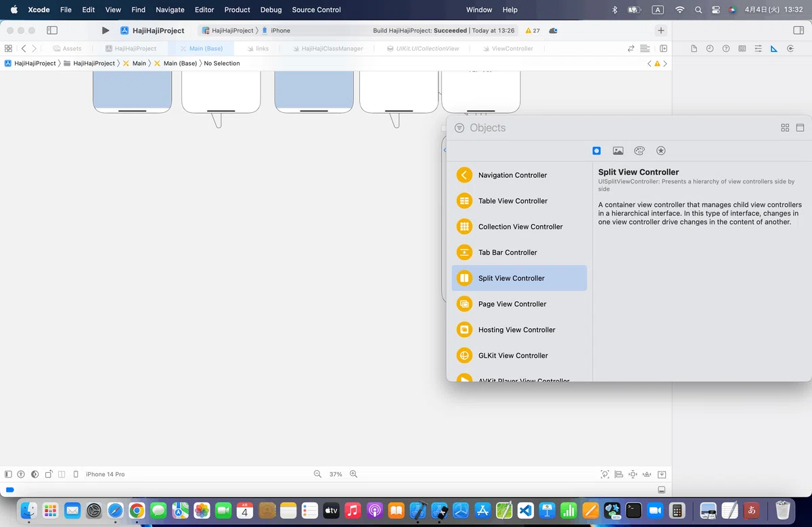Switch to the links tab

(x=257, y=49)
